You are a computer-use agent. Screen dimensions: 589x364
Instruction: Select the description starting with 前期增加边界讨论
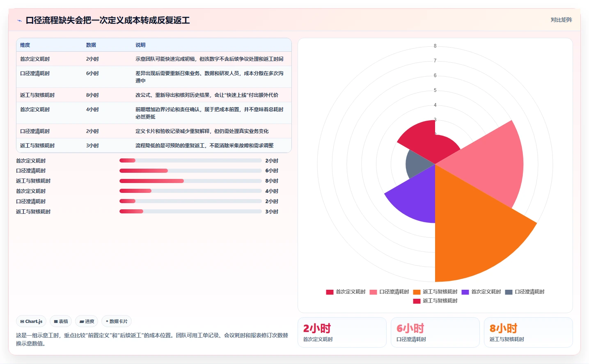click(209, 113)
